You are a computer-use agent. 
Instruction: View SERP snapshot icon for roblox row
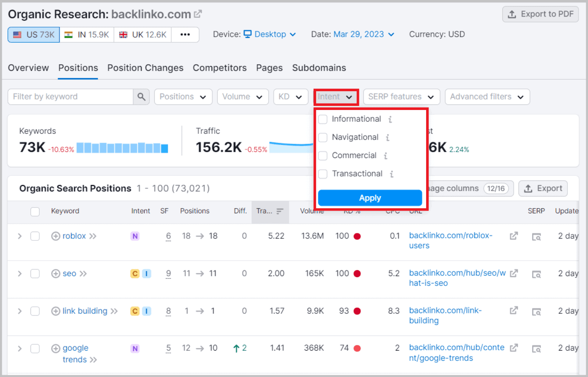[537, 237]
